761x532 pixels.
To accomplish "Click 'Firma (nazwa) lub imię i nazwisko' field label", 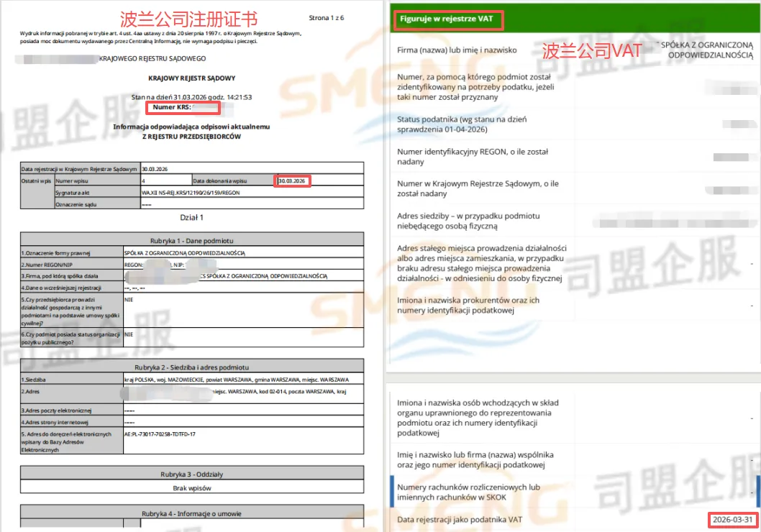I will (457, 50).
